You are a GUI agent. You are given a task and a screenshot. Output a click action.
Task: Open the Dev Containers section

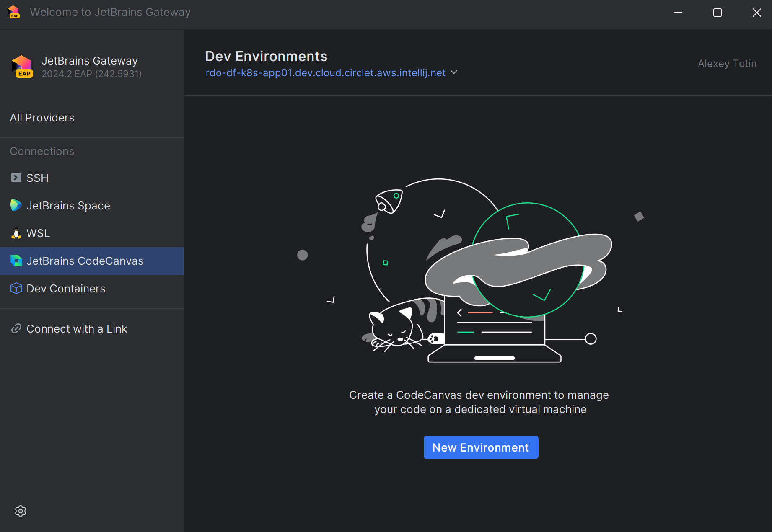[x=66, y=289]
